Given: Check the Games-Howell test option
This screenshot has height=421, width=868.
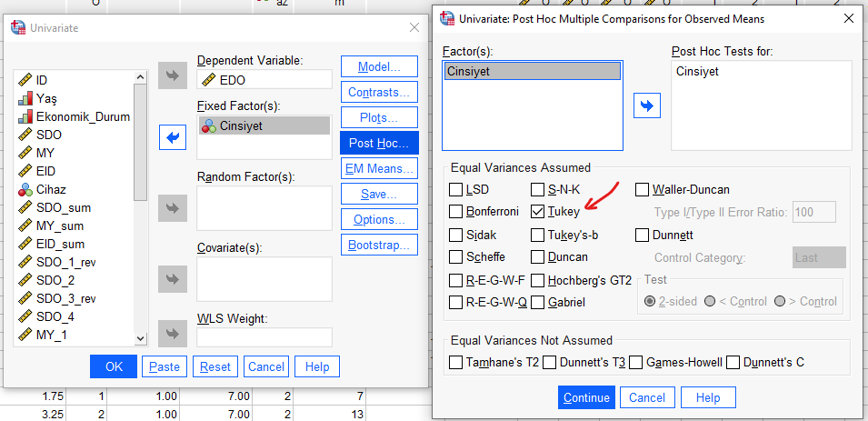Looking at the screenshot, I should coord(636,362).
